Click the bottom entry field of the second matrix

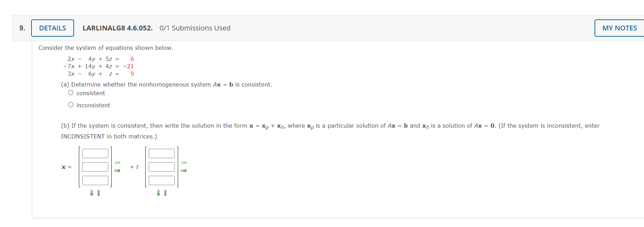click(x=162, y=180)
